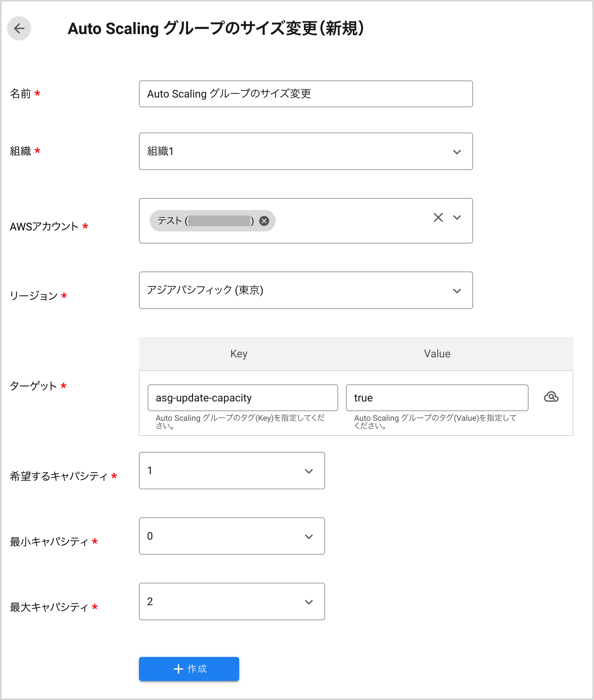594x700 pixels.
Task: Clear the selected AWS account using the X icon
Action: coord(438,218)
